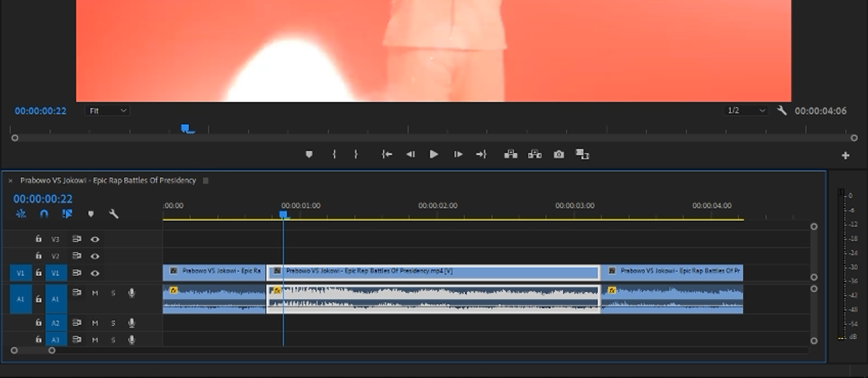Viewport: 868px width, 378px height.
Task: Toggle the lock on track V2
Action: [x=38, y=256]
